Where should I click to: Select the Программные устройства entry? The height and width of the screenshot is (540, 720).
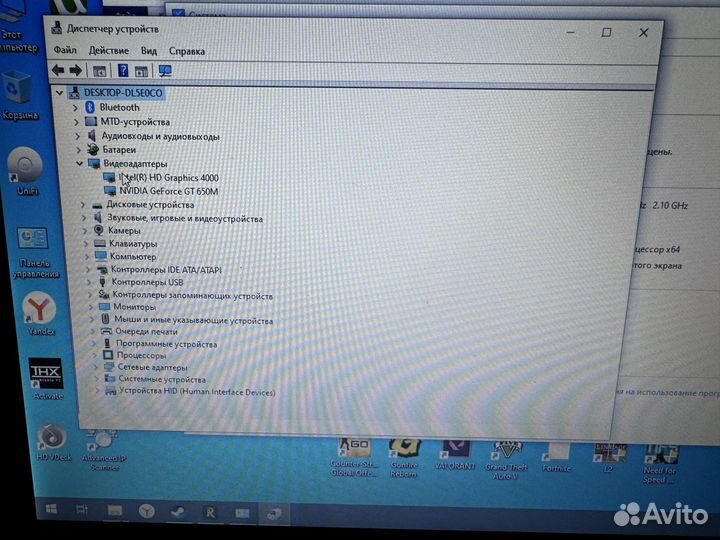pos(166,344)
